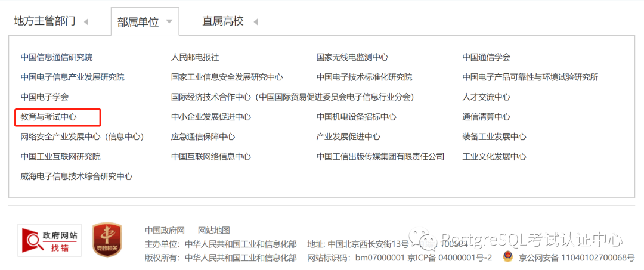Viewport: 644px width, 270px height.
Task: Open 人才交流中心 link
Action: pos(487,97)
